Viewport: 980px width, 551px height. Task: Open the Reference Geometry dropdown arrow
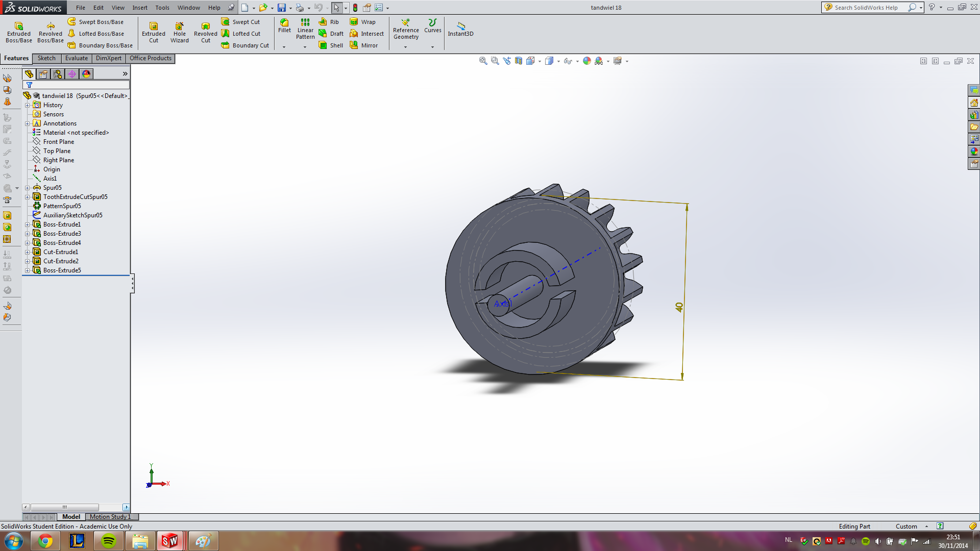(x=406, y=47)
